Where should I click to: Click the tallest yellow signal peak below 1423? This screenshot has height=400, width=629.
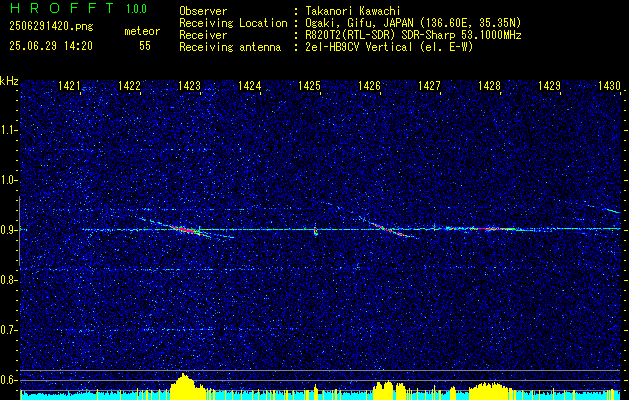[184, 386]
